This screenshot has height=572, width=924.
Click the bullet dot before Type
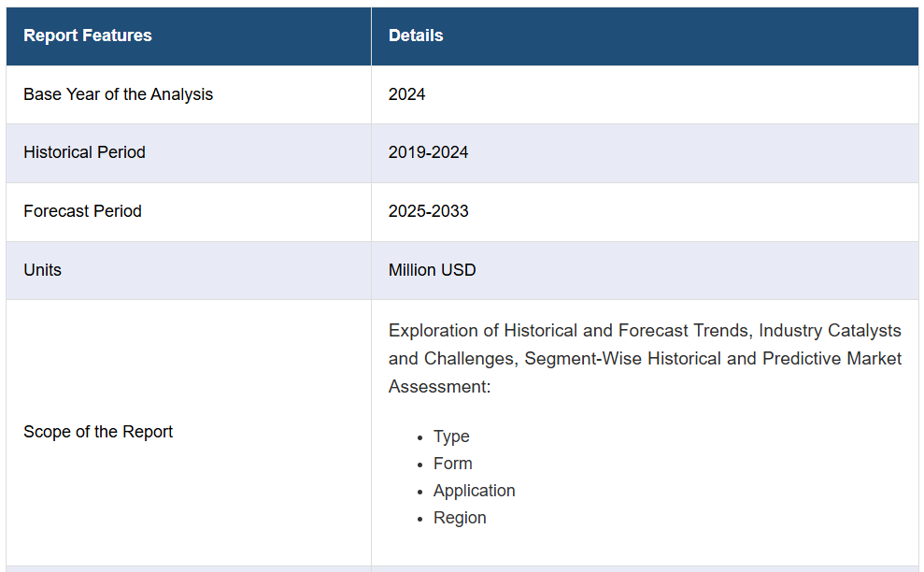420,438
